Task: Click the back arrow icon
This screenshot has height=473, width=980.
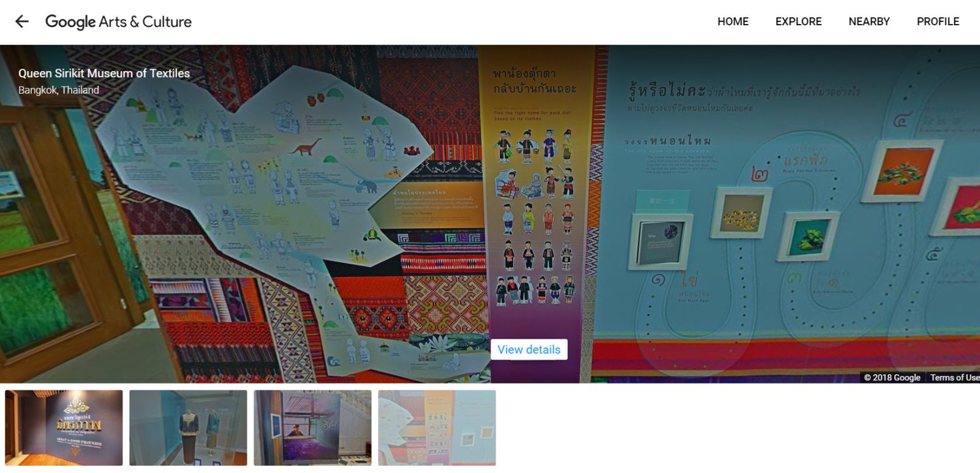Action: pyautogui.click(x=22, y=21)
